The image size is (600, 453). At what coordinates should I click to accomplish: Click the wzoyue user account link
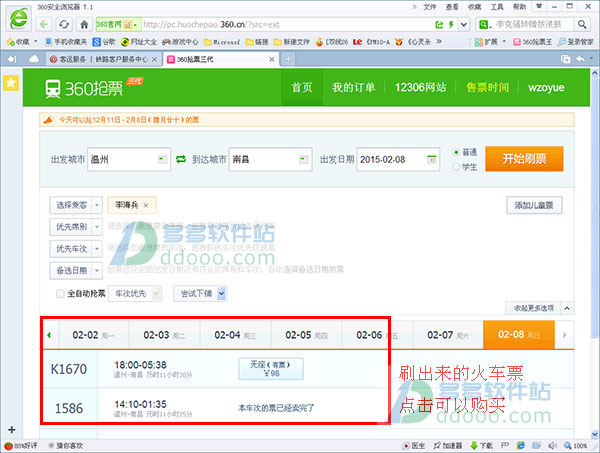point(546,87)
